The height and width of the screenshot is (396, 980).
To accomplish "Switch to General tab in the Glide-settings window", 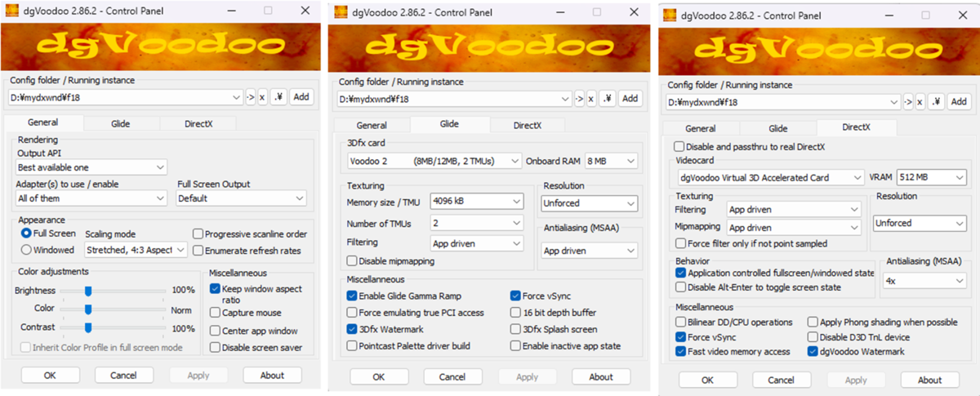I will coord(372,125).
